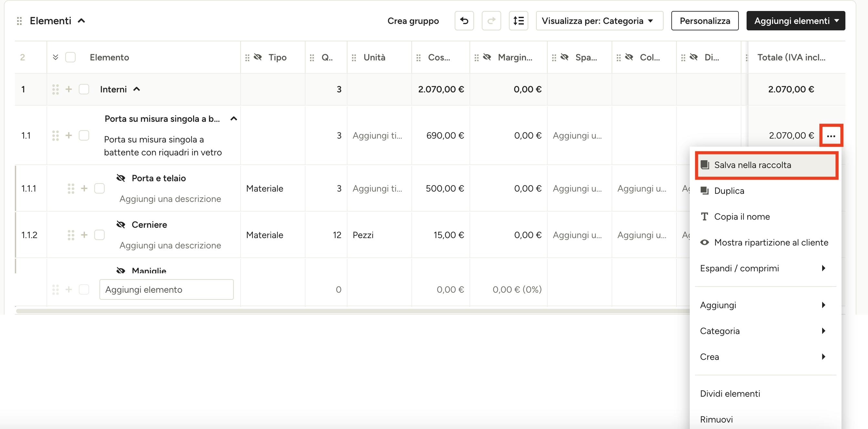Open Aggiungi elementi dropdown button
Image resolution: width=868 pixels, height=429 pixels.
(x=796, y=21)
